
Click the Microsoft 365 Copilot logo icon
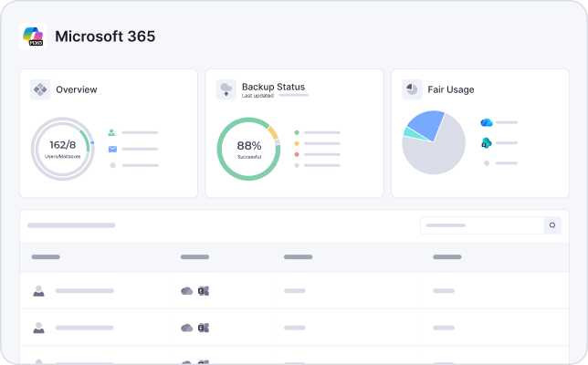[x=33, y=36]
